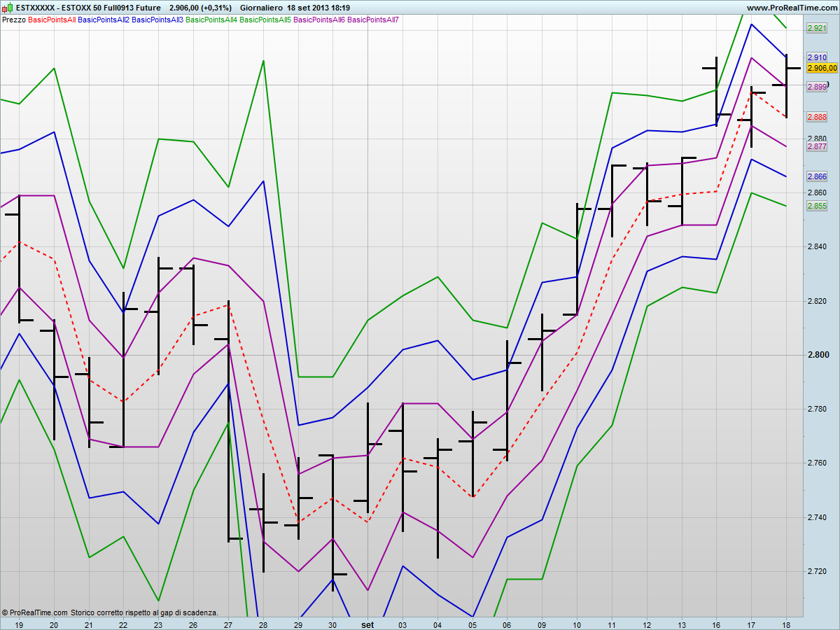Click the 30 date label on time axis
This screenshot has width=840, height=630.
(x=332, y=624)
